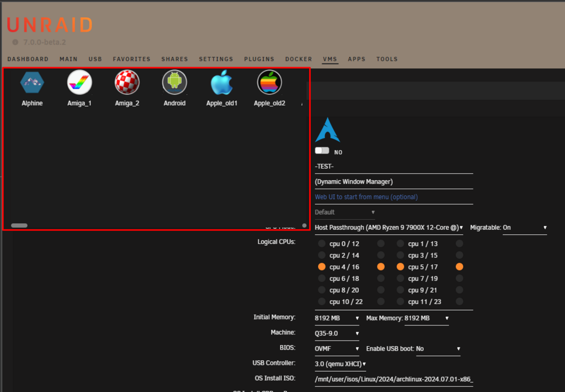Image resolution: width=565 pixels, height=392 pixels.
Task: Open the Host Passthrough CPU mode dropdown
Action: pyautogui.click(x=389, y=228)
